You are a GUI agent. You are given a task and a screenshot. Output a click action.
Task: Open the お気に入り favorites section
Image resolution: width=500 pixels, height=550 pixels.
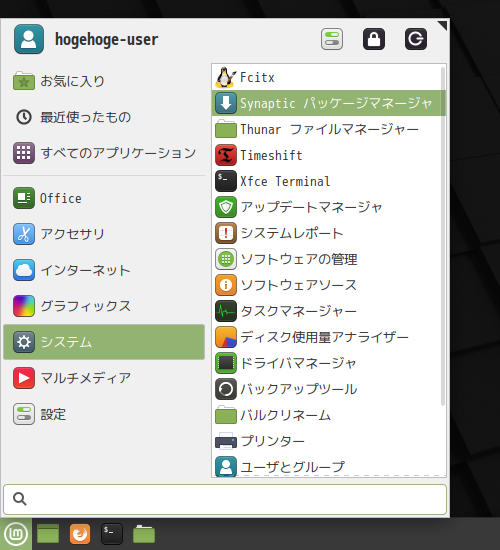point(104,81)
